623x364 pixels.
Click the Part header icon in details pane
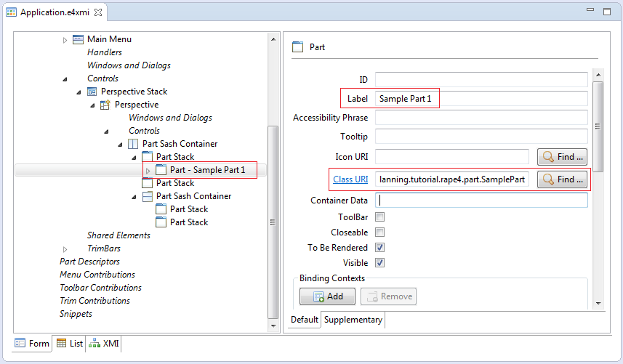pos(297,46)
